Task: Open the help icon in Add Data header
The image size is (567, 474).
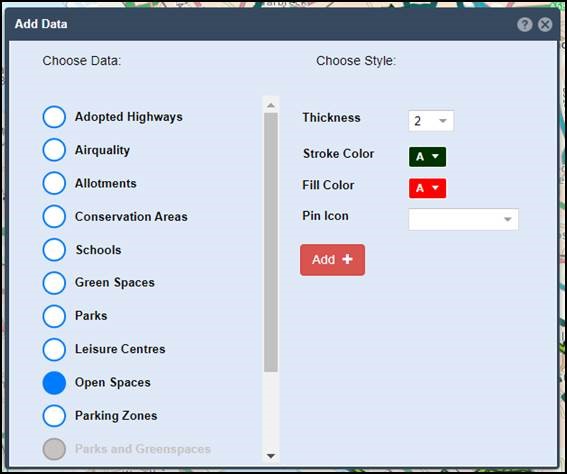Action: pyautogui.click(x=524, y=25)
